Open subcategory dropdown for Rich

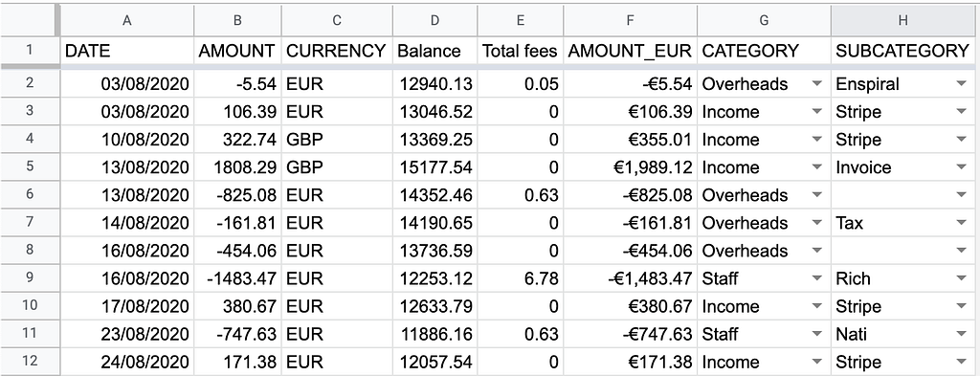point(961,278)
